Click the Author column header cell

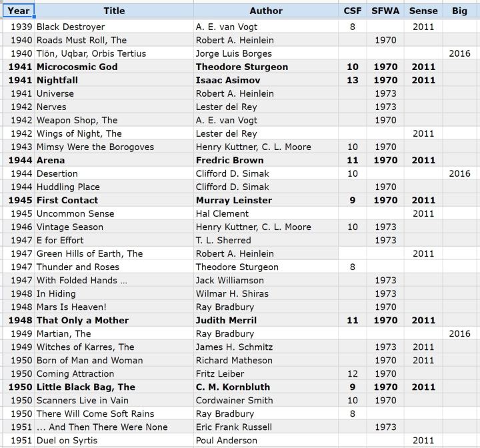tap(265, 11)
